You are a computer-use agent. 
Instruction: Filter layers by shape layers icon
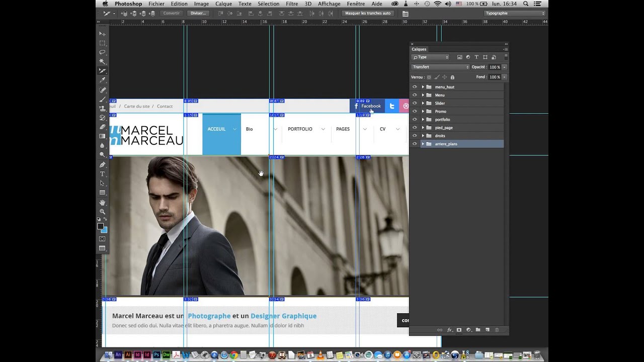click(485, 57)
